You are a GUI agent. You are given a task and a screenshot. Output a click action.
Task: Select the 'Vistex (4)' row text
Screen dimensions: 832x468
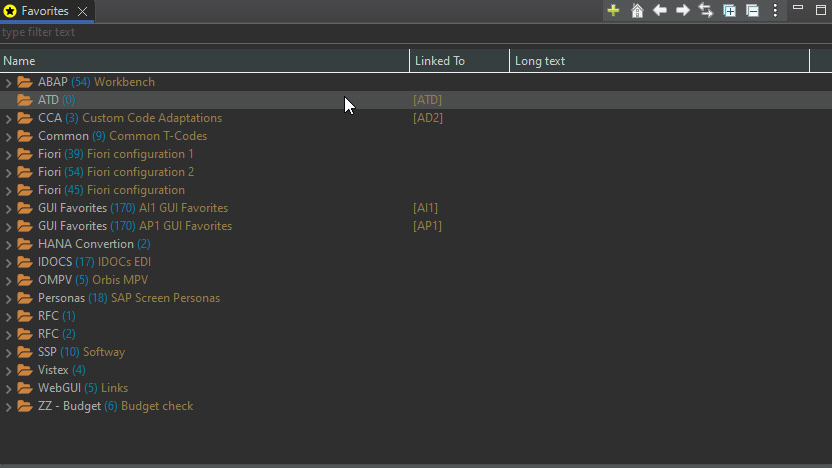click(x=62, y=370)
